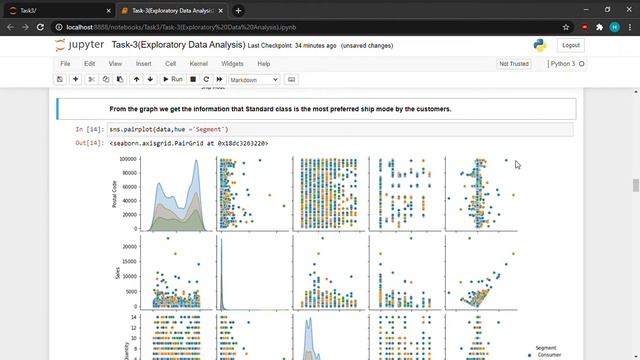Open the Cell menu

click(x=171, y=64)
